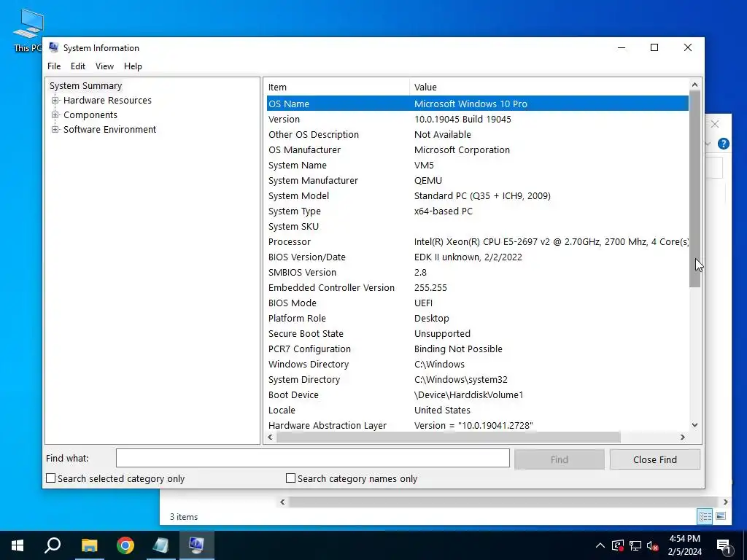Screen dimensions: 747x560
Task: Switch background window to details view
Action: tap(705, 516)
